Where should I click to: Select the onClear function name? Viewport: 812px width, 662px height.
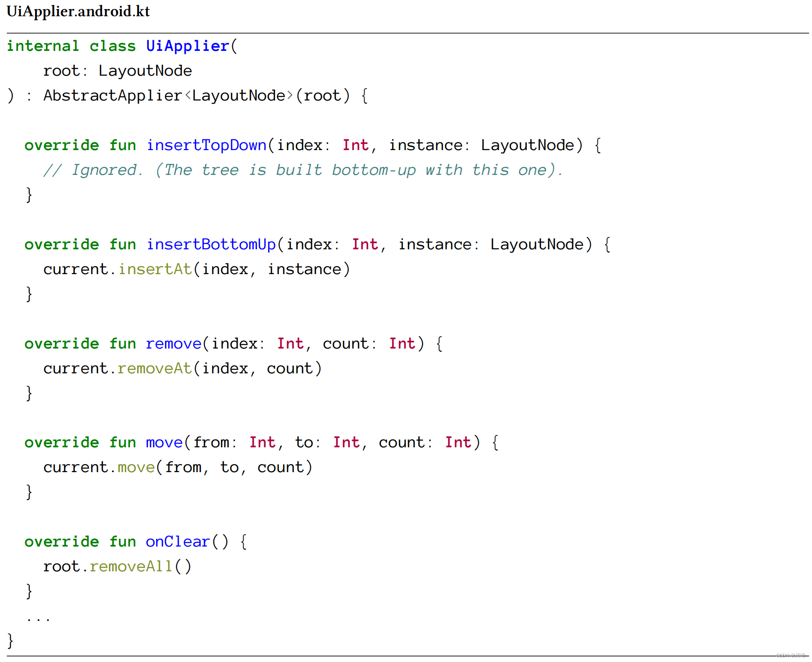point(178,542)
